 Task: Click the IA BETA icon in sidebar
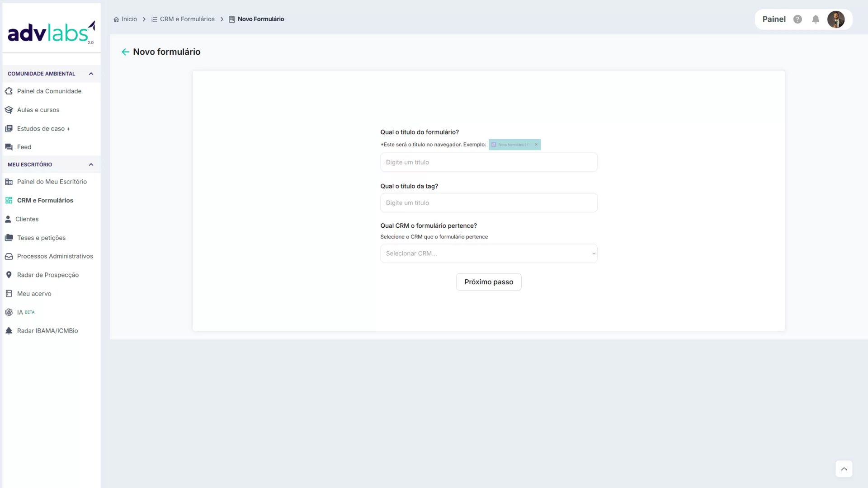coord(9,312)
